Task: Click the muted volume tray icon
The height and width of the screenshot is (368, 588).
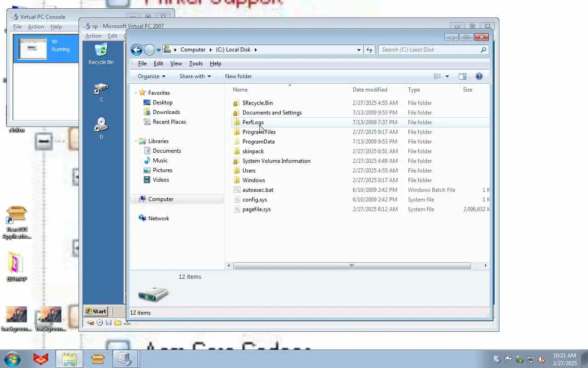Action: click(542, 359)
